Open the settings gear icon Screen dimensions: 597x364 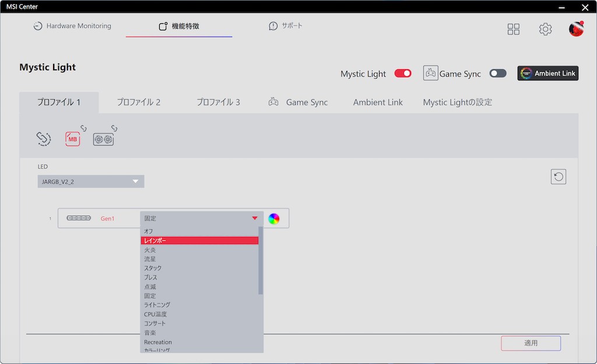point(545,29)
